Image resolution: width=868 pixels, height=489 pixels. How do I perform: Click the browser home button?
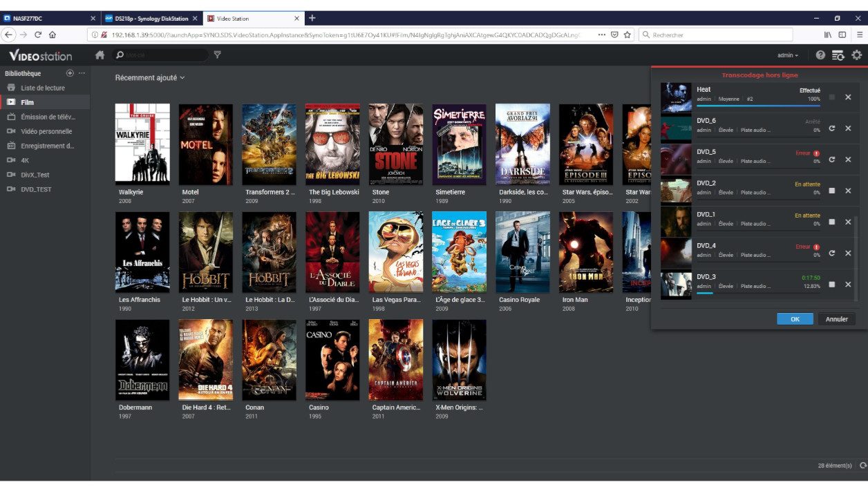53,35
